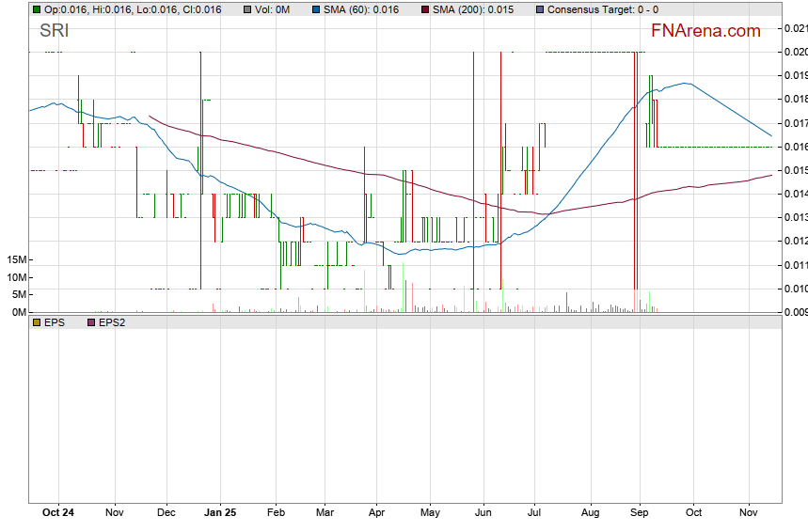Select the Consensus Target: 0 - 0 label
Screen dimensions: 808x532
tap(602, 9)
